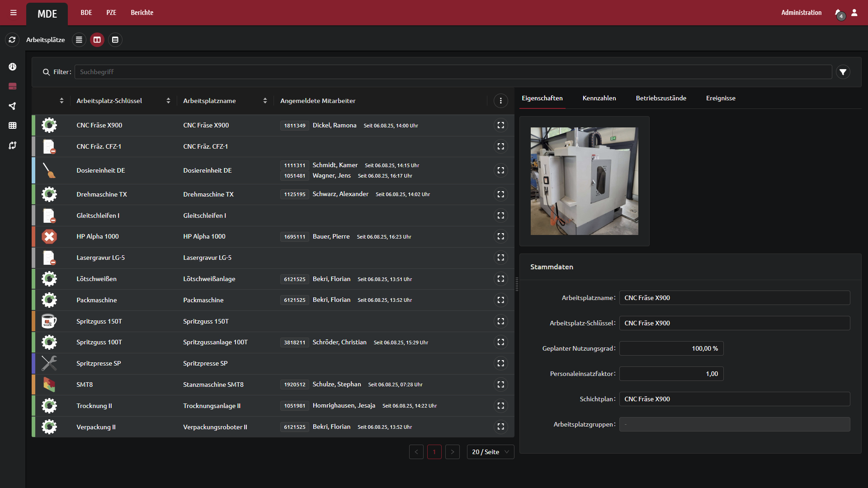The height and width of the screenshot is (488, 868).
Task: Go to the MDE module tab
Action: [47, 14]
